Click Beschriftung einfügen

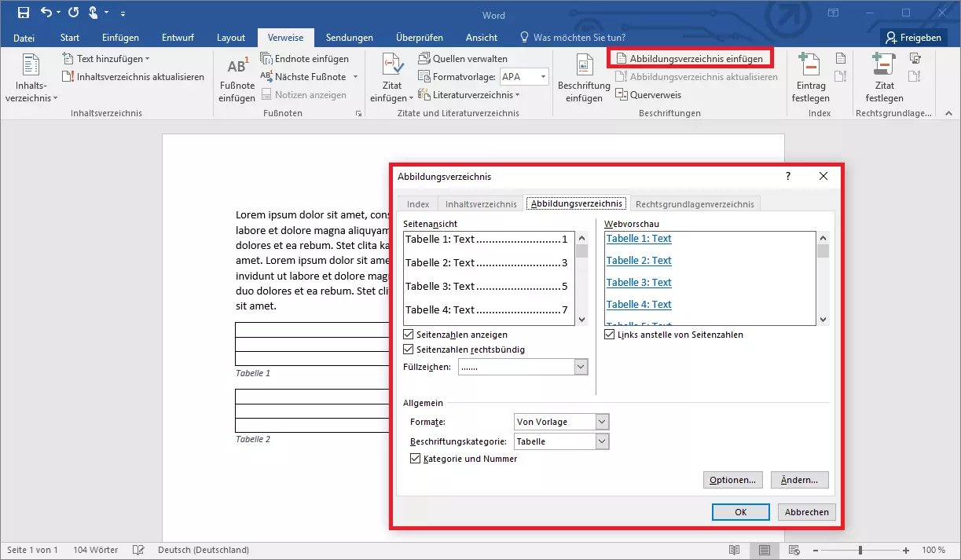point(583,79)
